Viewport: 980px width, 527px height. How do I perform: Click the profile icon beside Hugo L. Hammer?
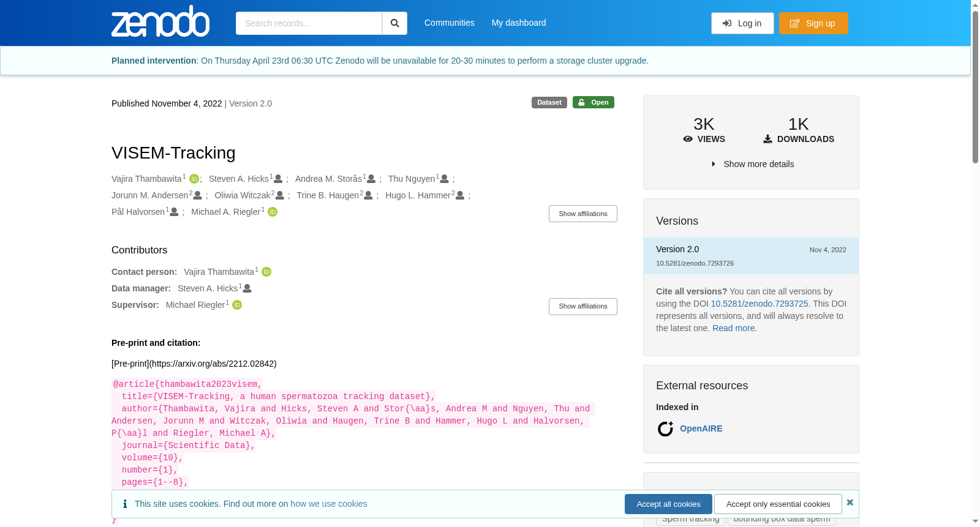(x=461, y=195)
